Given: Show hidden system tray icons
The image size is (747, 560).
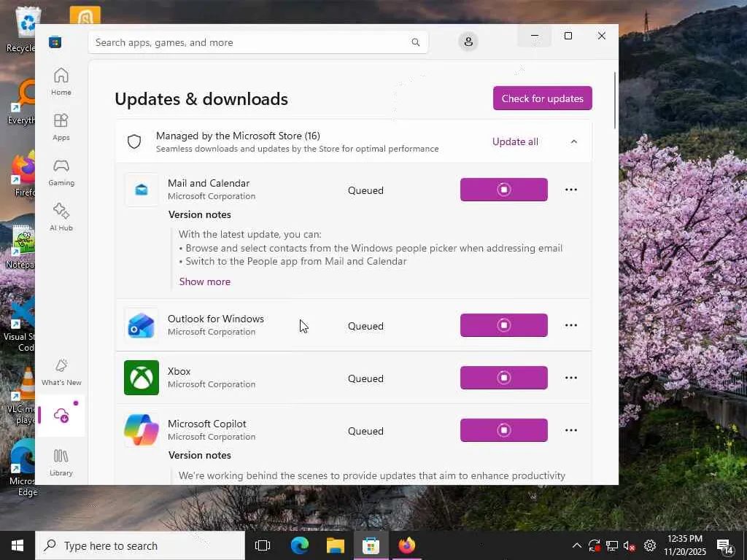Looking at the screenshot, I should point(576,545).
